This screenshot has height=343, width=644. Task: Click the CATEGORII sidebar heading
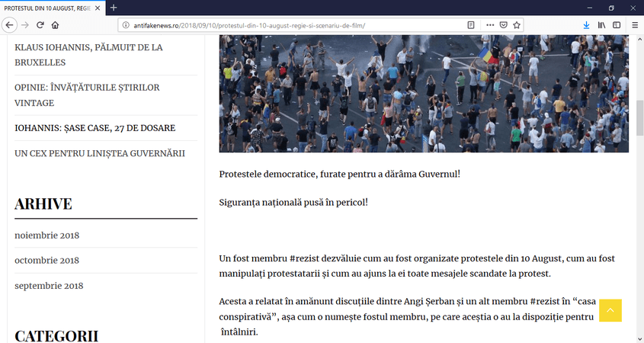pos(56,335)
